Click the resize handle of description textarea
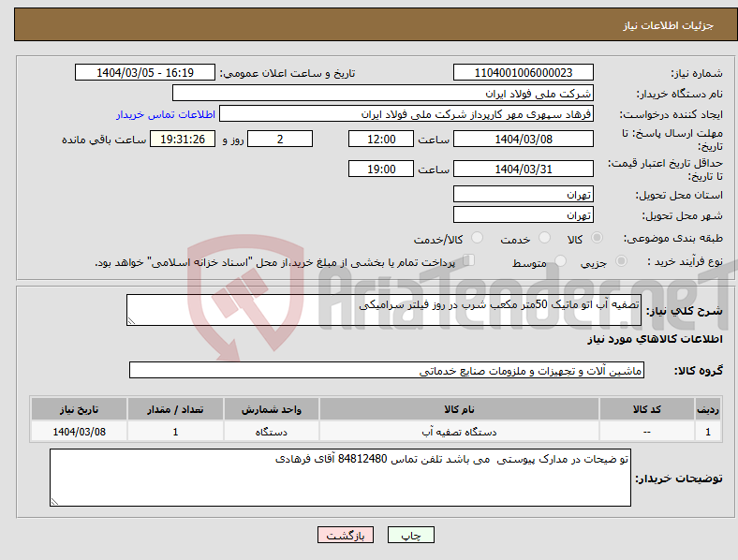738x560 pixels. pos(131,321)
